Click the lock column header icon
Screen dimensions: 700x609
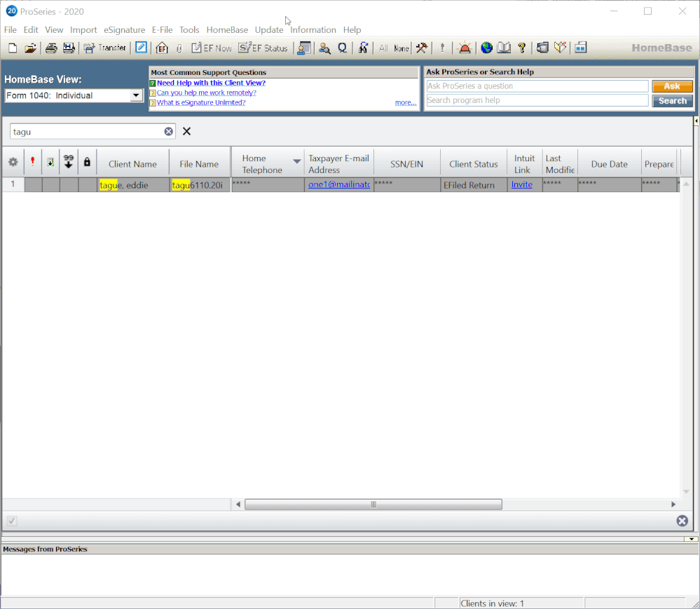point(87,162)
